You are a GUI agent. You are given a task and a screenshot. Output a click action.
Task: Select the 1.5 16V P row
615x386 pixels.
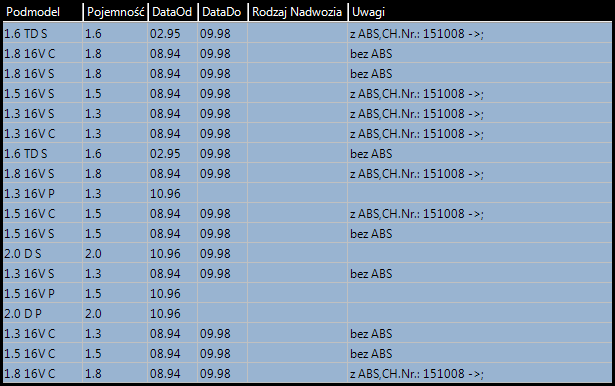coord(307,293)
